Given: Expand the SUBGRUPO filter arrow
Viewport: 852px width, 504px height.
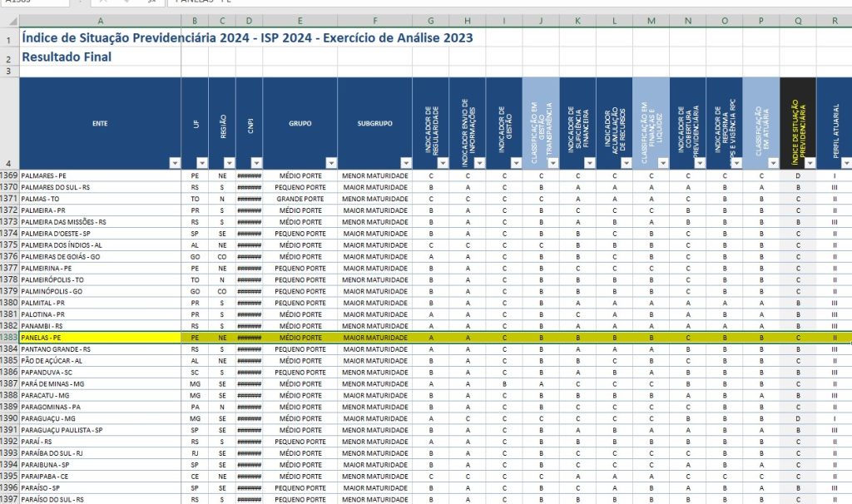Looking at the screenshot, I should tap(404, 163).
